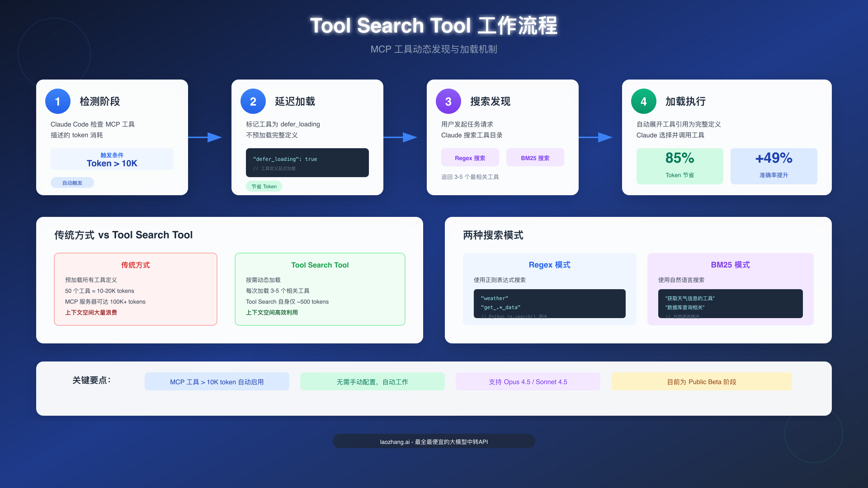Open the Regex 搜索 option
868x488 pixels.
470,158
